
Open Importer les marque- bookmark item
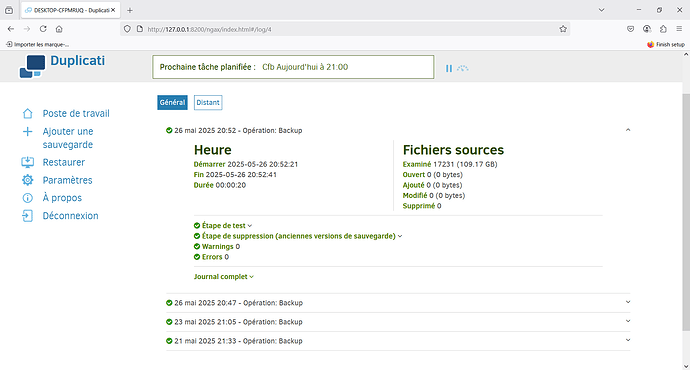click(37, 44)
